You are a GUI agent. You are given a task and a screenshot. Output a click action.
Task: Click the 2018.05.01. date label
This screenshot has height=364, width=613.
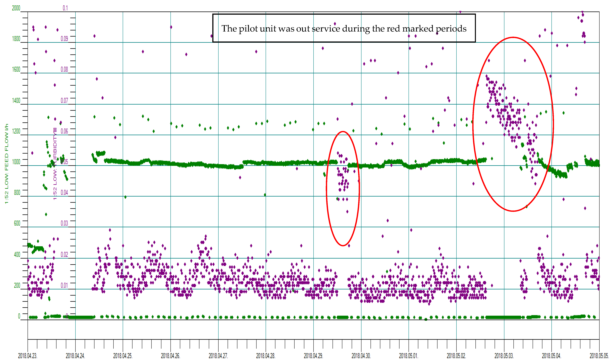(x=408, y=355)
